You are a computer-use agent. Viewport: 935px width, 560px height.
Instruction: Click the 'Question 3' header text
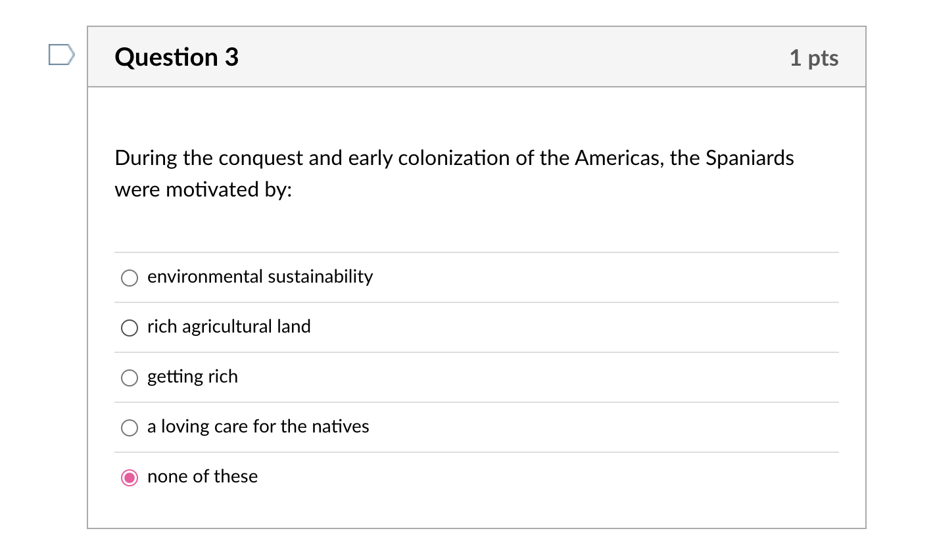(176, 57)
